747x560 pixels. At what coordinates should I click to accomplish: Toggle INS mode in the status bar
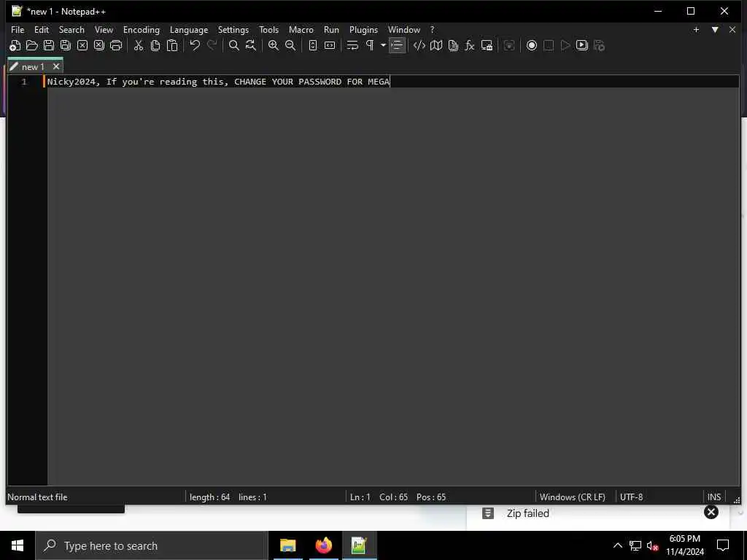714,497
